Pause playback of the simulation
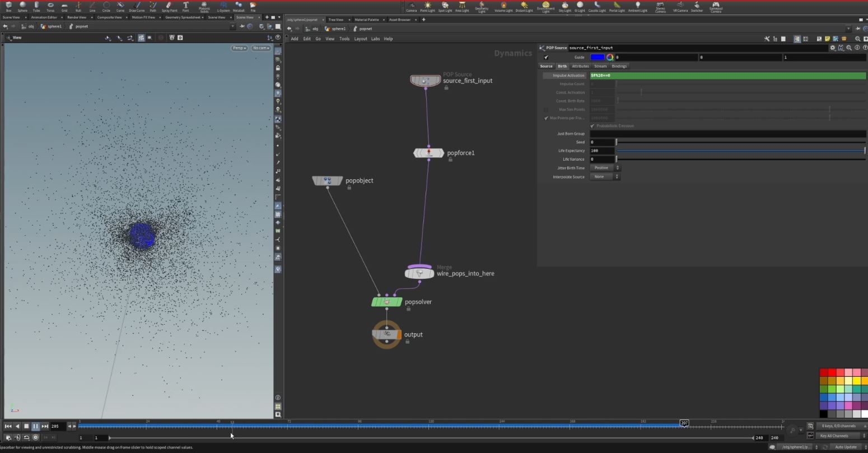The image size is (868, 453). coord(35,426)
